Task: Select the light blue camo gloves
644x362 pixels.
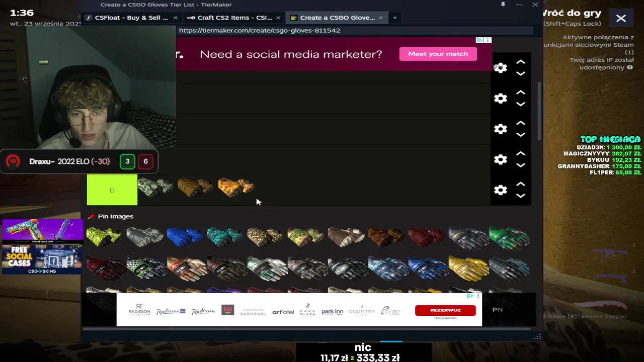Action: [x=388, y=269]
